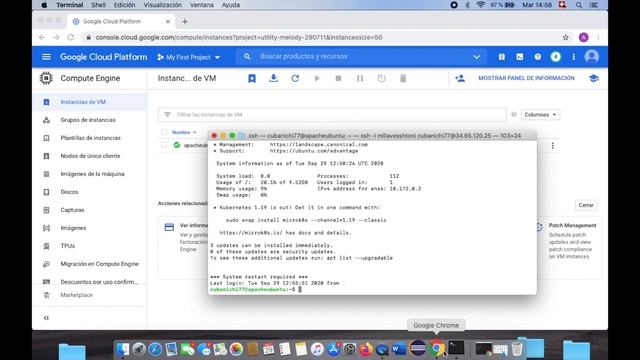640x360 pixels.
Task: Open Grupos de instancias
Action: [90, 120]
